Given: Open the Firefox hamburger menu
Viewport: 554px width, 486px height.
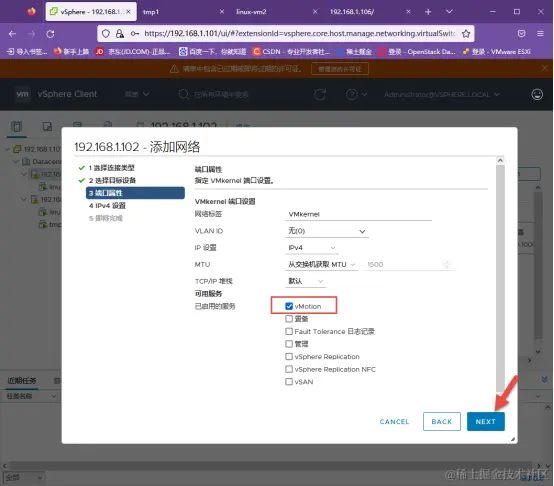Looking at the screenshot, I should [540, 34].
